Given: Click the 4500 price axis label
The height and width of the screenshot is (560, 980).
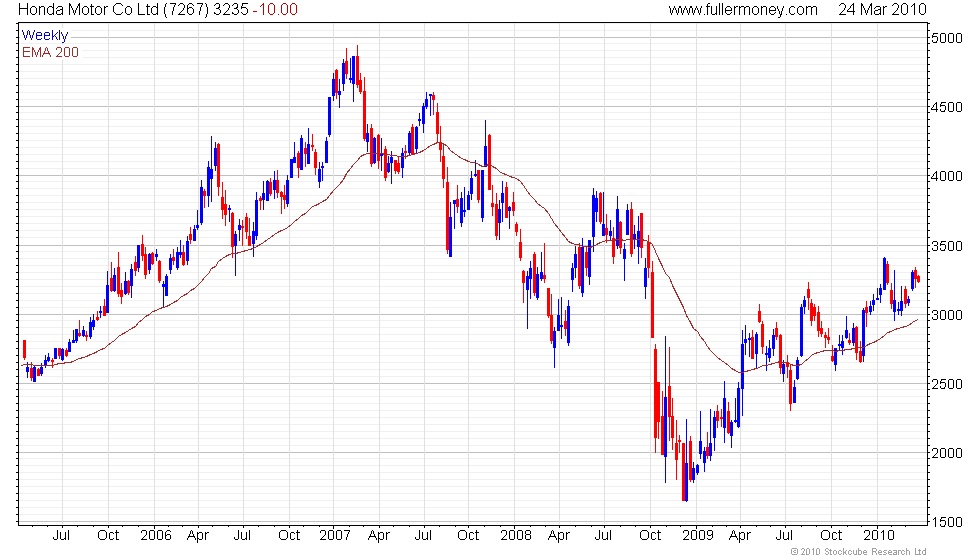Looking at the screenshot, I should pyautogui.click(x=947, y=108).
